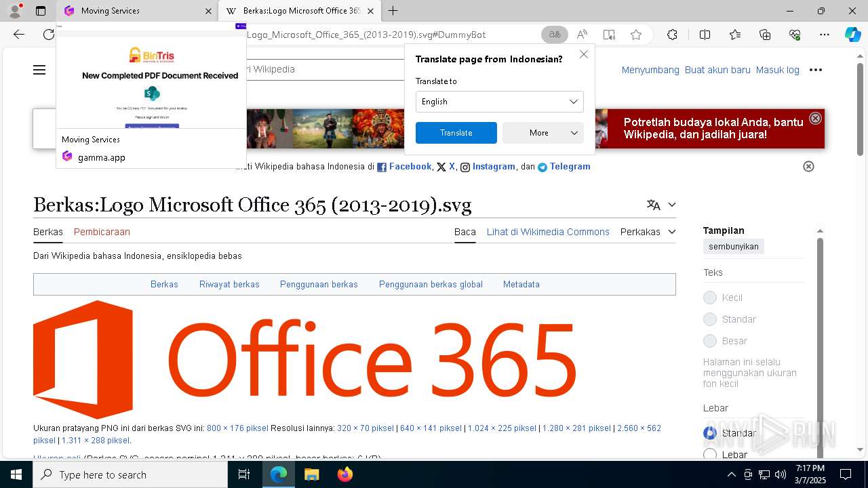Click the blue Translate button
This screenshot has width=868, height=488.
tap(456, 133)
